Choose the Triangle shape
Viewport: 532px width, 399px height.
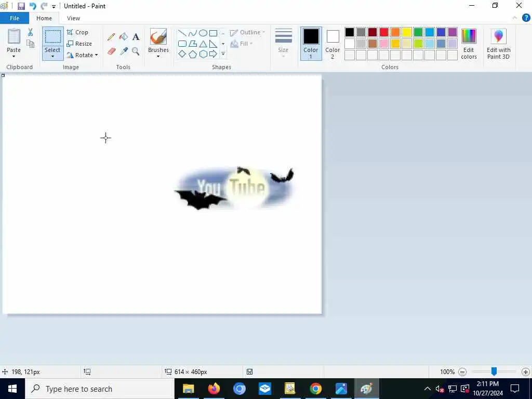coord(203,44)
